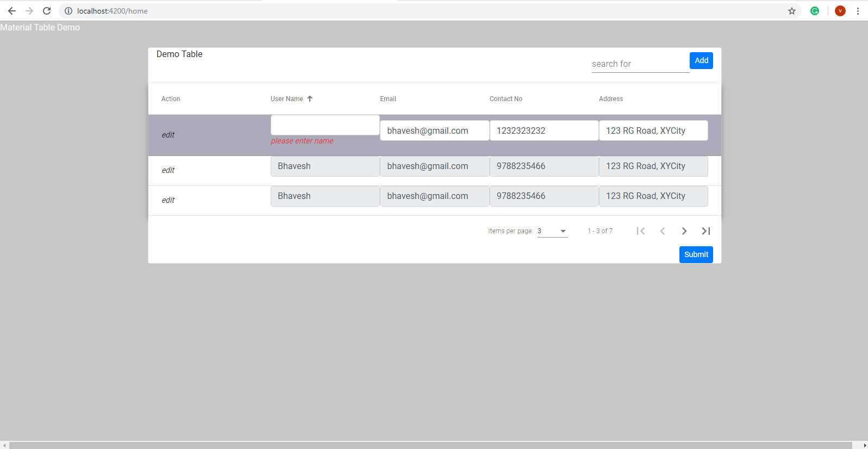Click scrollbar right arrow at bottom
This screenshot has width=868, height=449.
coord(864,445)
